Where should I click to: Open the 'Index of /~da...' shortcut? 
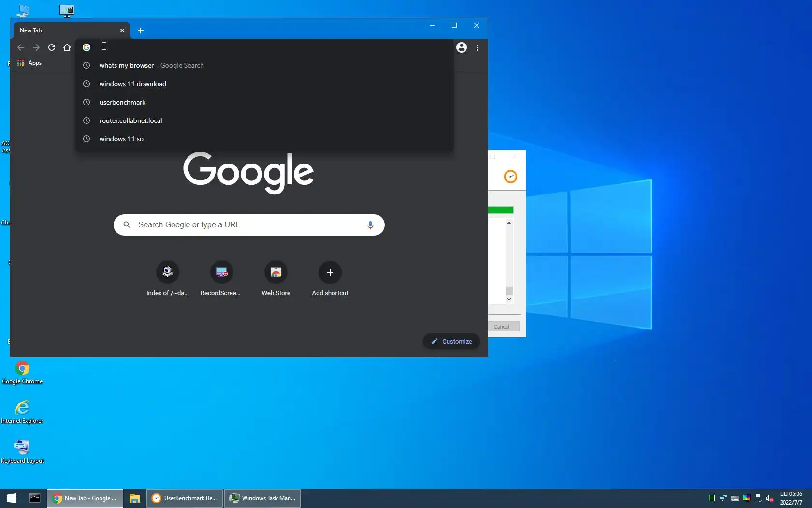[167, 279]
